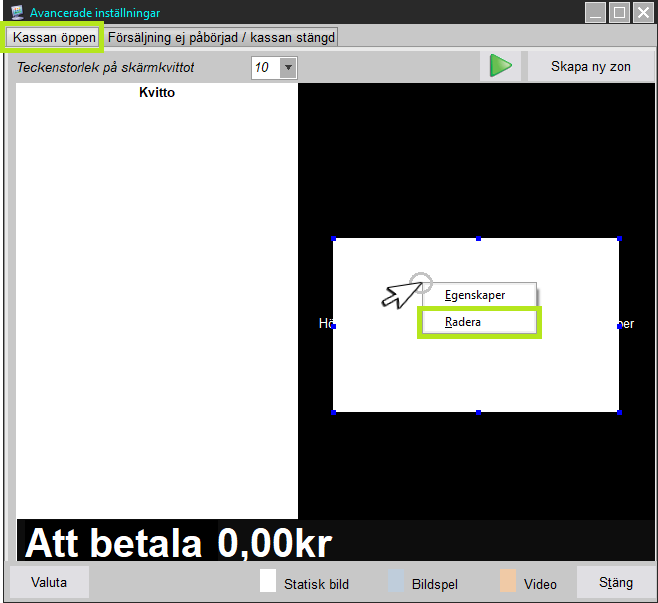The width and height of the screenshot is (658, 603).
Task: Click the app icon in title bar
Action: [16, 13]
